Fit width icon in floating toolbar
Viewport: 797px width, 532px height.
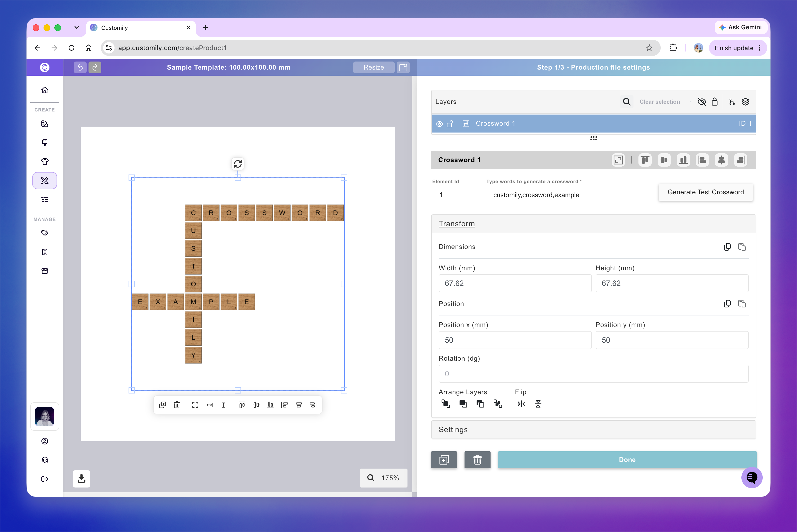pos(209,405)
